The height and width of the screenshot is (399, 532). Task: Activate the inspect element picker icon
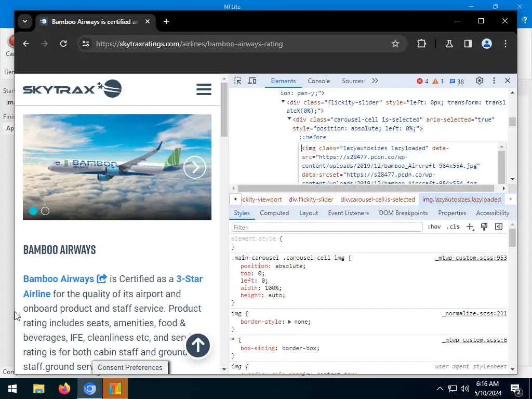pos(237,81)
